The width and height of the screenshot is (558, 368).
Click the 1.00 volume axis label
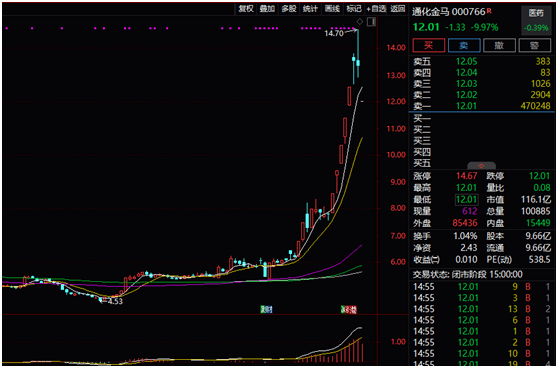point(398,341)
